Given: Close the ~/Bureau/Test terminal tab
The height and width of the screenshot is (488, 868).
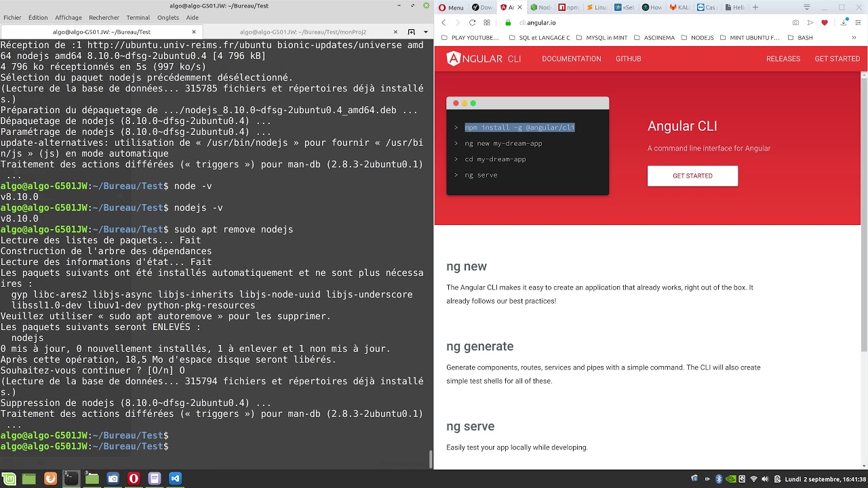Looking at the screenshot, I should tap(194, 32).
